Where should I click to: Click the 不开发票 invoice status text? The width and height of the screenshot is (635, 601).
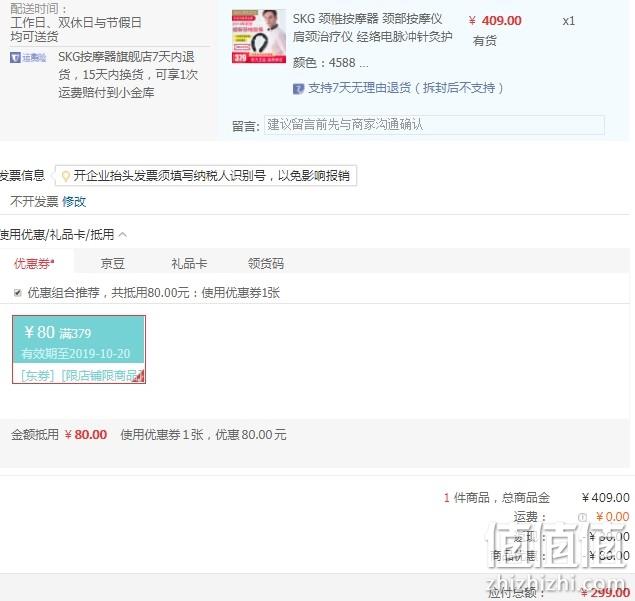(x=34, y=201)
